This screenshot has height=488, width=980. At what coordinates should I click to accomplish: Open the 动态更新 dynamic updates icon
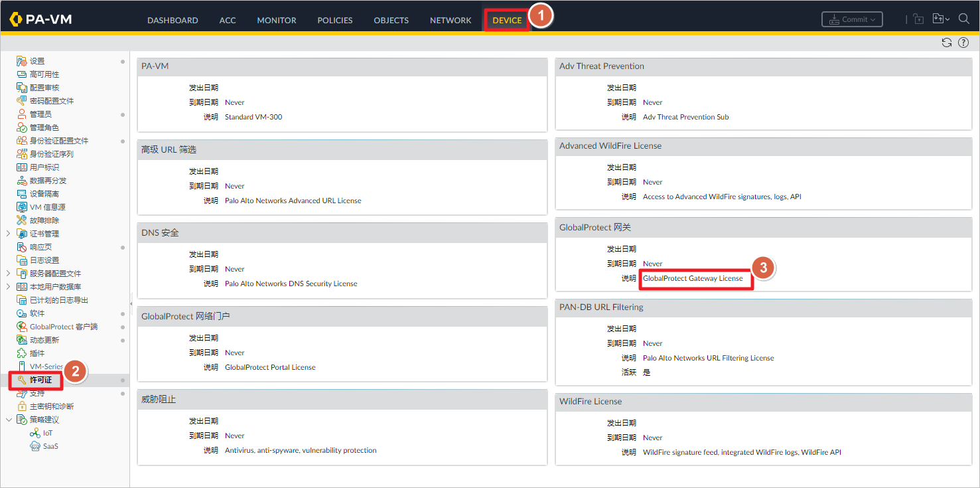coord(22,340)
